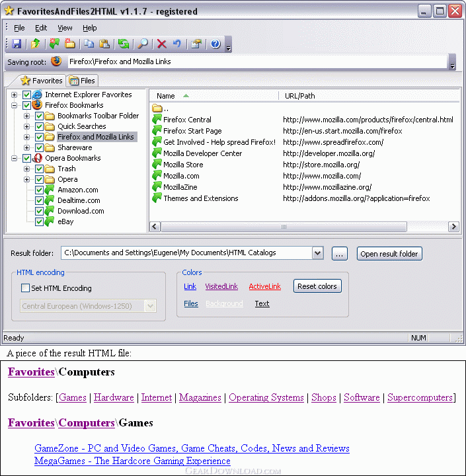Image resolution: width=466 pixels, height=476 pixels.
Task: Switch to the Files tab
Action: [82, 81]
